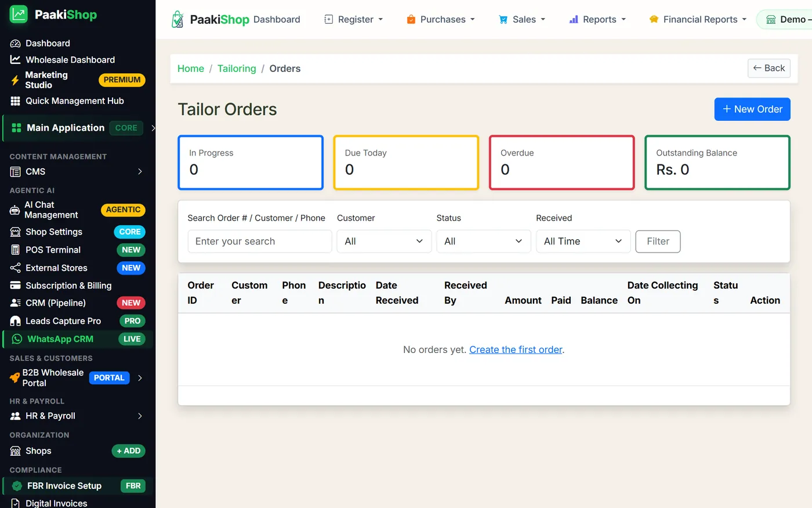The image size is (812, 508).
Task: Click the AI Chat Management robot icon
Action: [14, 210]
